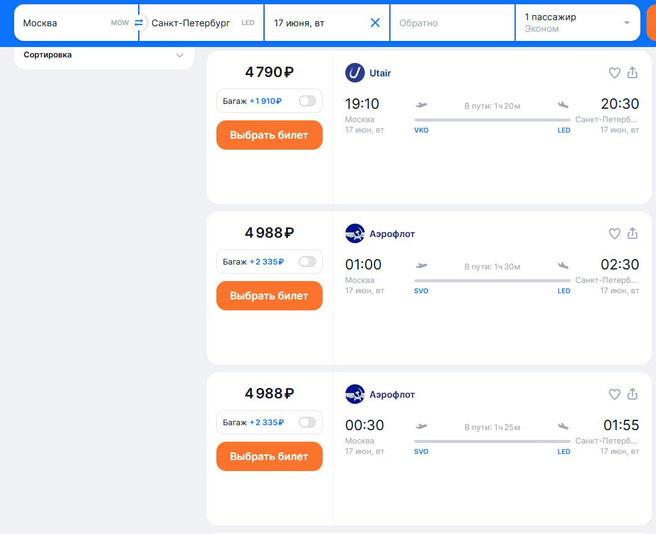This screenshot has height=534, width=656.
Task: Share the Utair 19:10 flight
Action: coord(632,73)
